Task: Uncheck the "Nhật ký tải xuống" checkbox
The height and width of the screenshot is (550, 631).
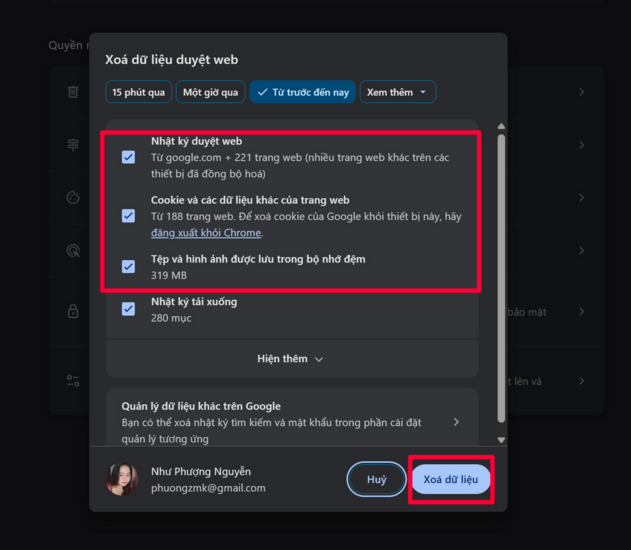Action: pos(129,309)
